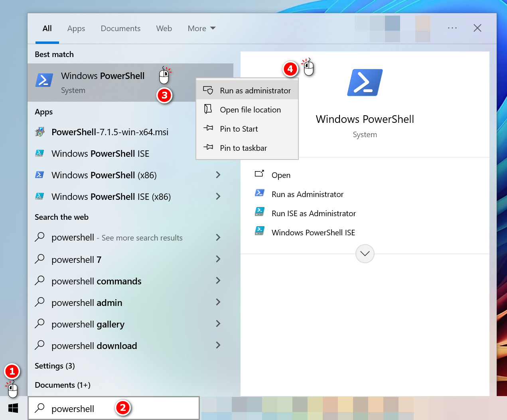Click Run as Administrator in details pane
The width and height of the screenshot is (507, 420).
point(307,194)
